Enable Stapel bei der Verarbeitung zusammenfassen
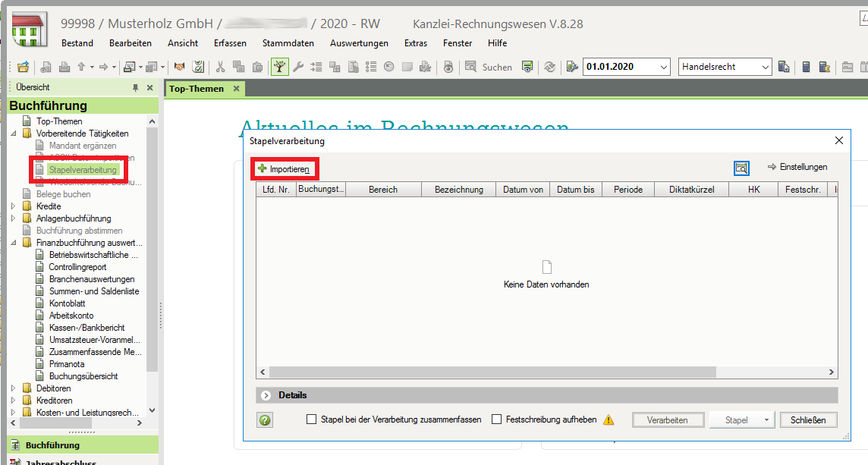 pyautogui.click(x=311, y=419)
